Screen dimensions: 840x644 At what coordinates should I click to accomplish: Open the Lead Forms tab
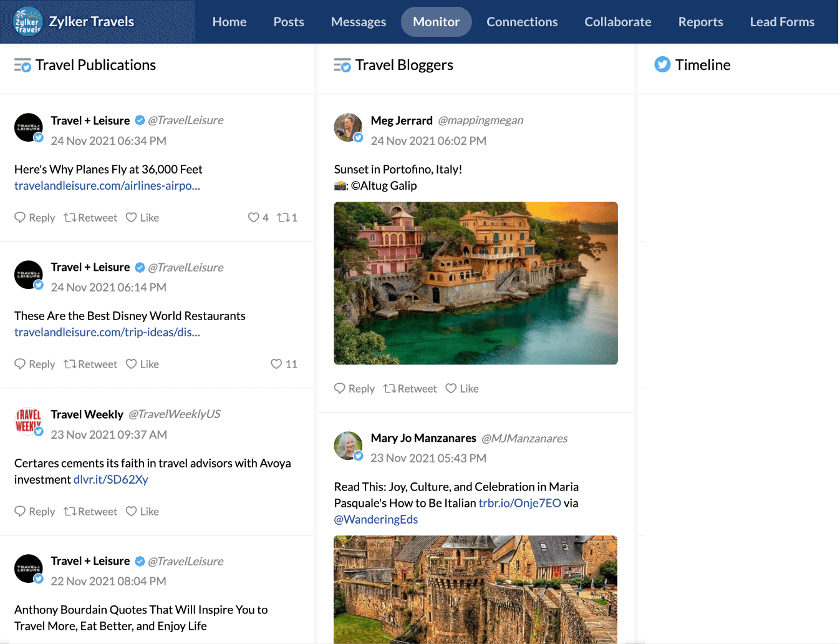[x=782, y=22]
